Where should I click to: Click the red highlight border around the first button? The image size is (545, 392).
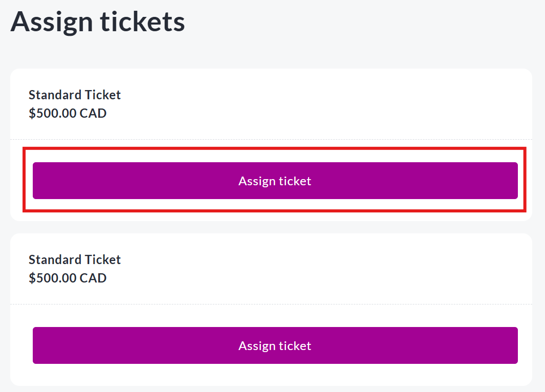pyautogui.click(x=274, y=149)
